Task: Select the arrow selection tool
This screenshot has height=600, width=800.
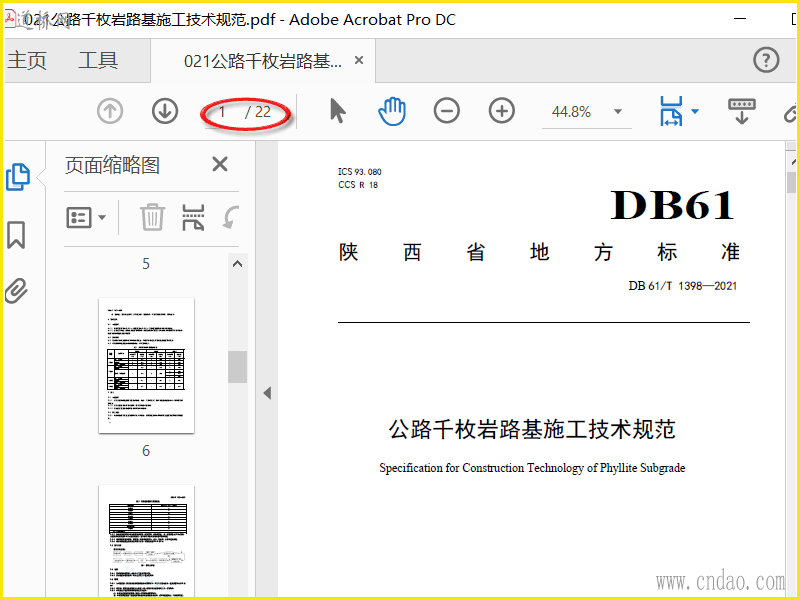Action: [x=337, y=111]
